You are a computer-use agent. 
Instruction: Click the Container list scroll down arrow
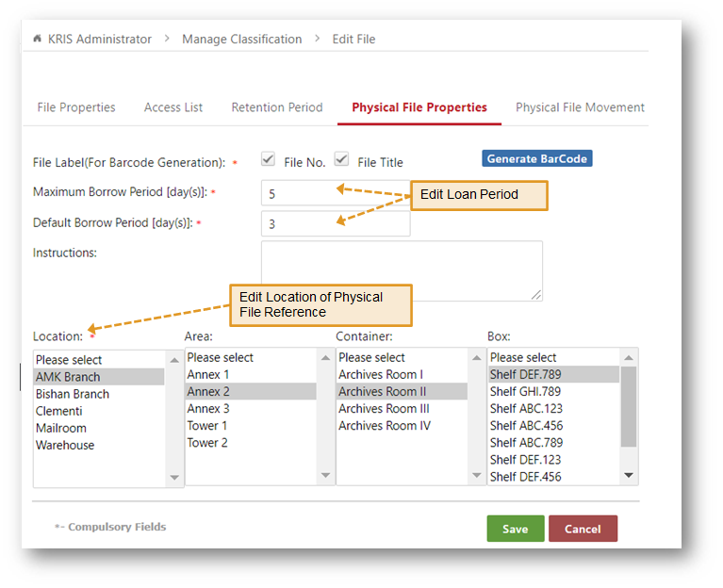[x=477, y=475]
